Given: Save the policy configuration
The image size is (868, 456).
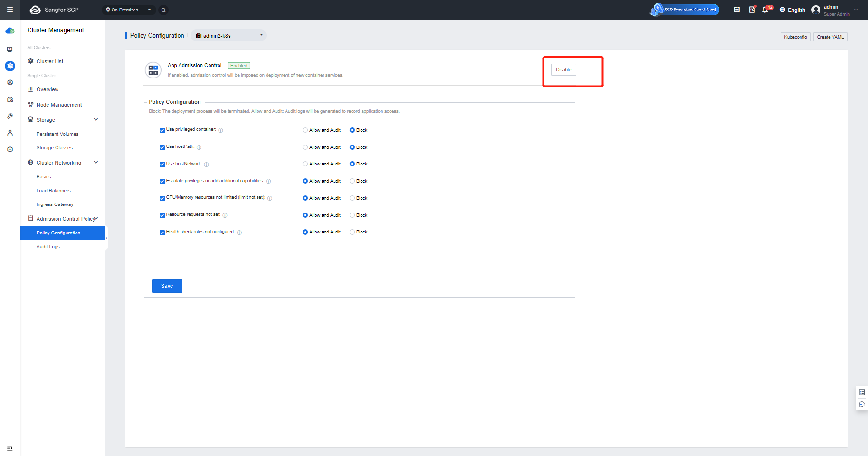Looking at the screenshot, I should click(167, 286).
